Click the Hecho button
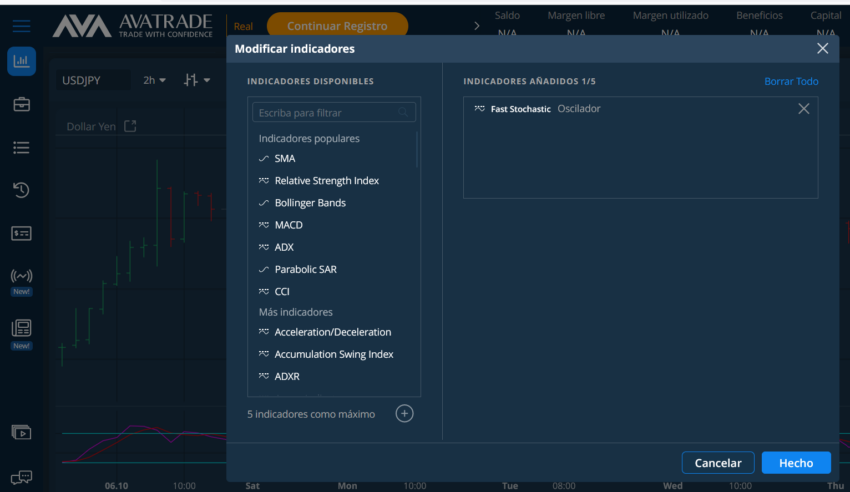Image resolution: width=850 pixels, height=492 pixels. click(x=796, y=463)
